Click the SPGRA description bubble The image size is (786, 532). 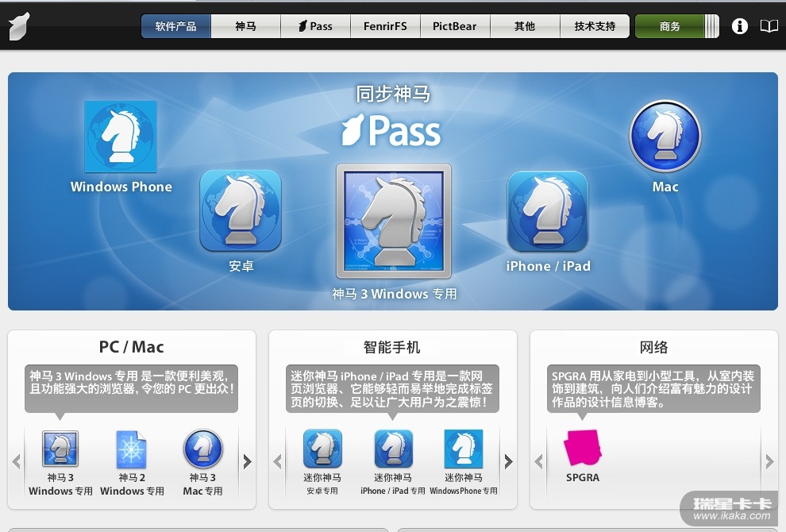653,388
